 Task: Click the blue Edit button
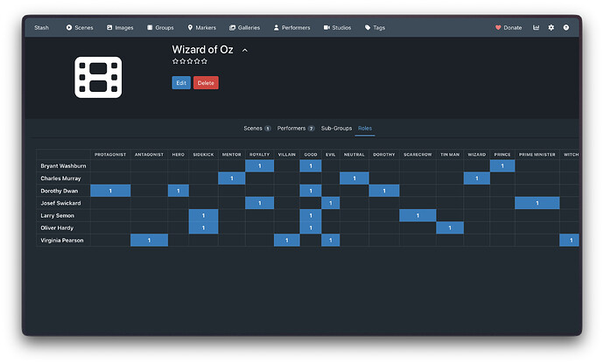pyautogui.click(x=181, y=83)
